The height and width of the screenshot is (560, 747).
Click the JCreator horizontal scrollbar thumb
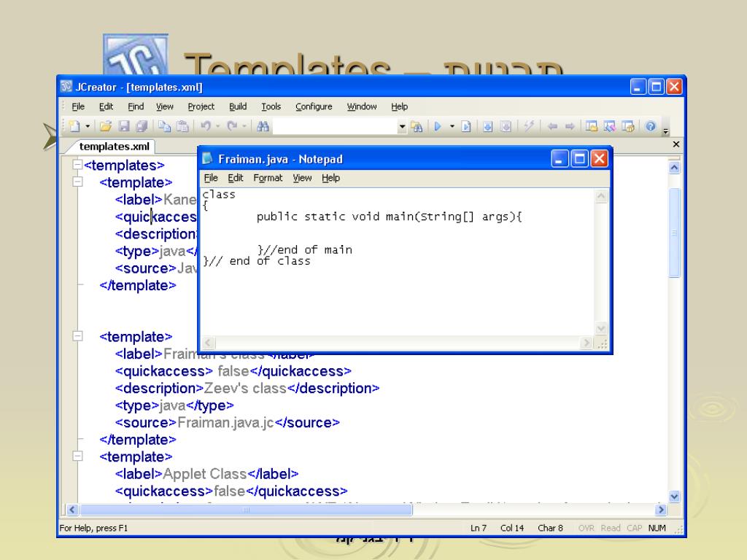click(246, 510)
